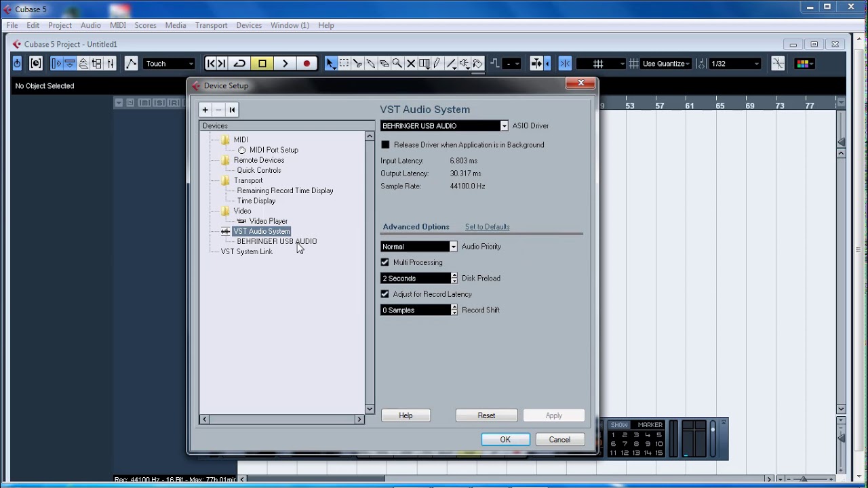The height and width of the screenshot is (488, 868).
Task: Open the Devices menu
Action: click(249, 25)
